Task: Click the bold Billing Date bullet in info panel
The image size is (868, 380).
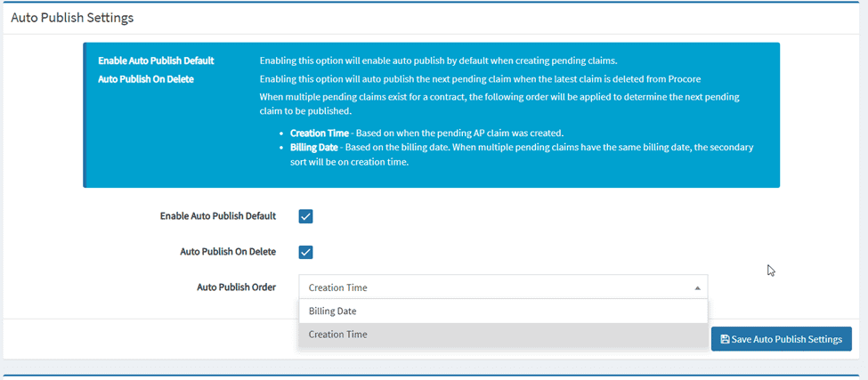Action: point(315,147)
